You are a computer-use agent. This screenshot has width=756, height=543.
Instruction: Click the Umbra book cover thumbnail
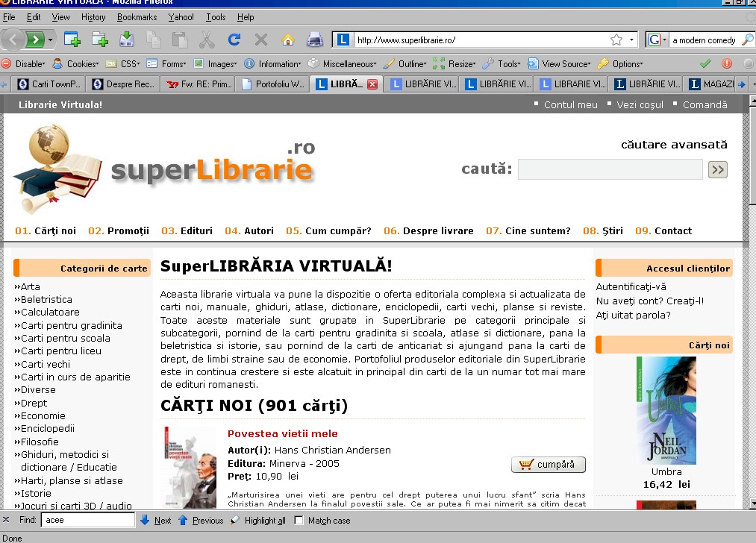pos(666,410)
